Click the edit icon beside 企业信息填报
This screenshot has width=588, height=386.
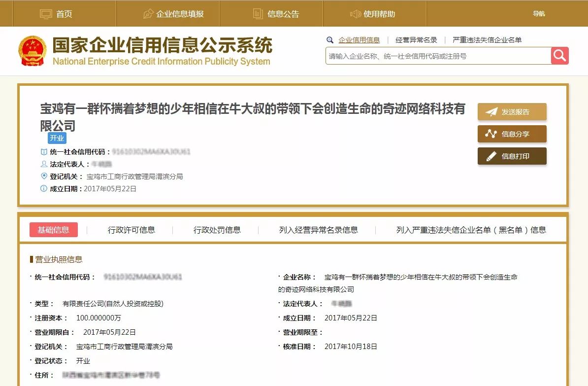click(x=149, y=14)
